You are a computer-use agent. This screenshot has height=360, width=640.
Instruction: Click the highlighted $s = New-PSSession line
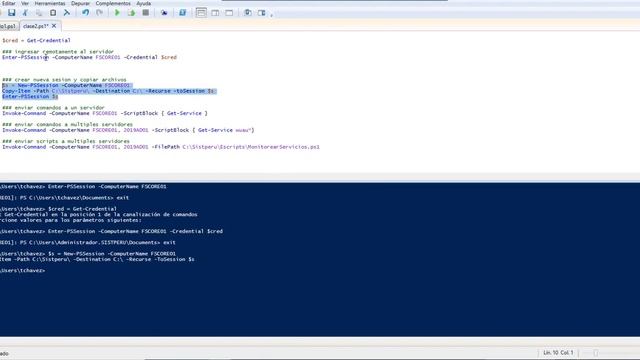pyautogui.click(x=66, y=86)
